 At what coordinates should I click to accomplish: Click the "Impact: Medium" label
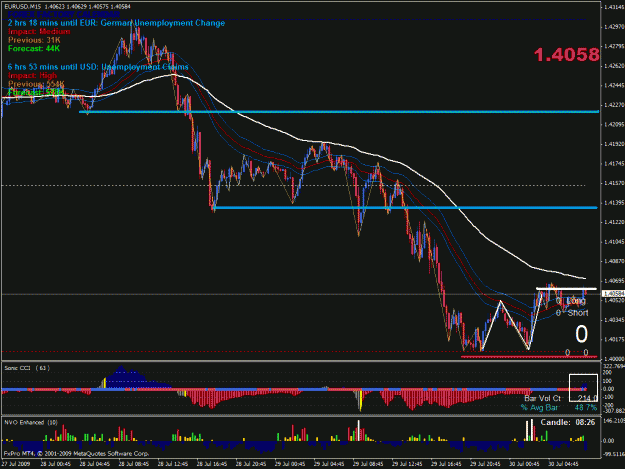coord(39,31)
